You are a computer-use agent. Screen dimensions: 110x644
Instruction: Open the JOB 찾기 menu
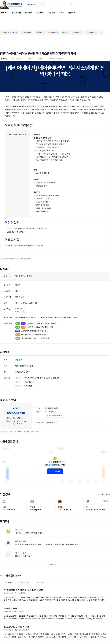(4, 12)
